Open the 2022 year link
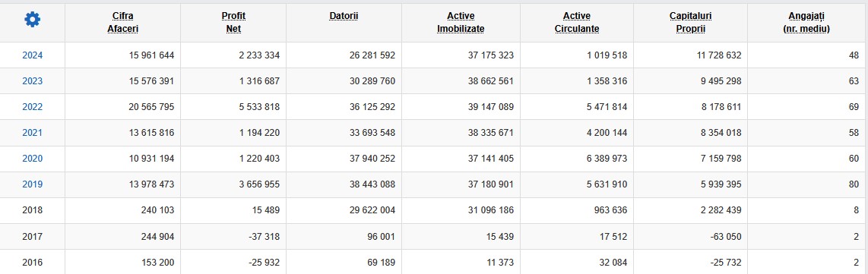868x274 pixels. [32, 107]
